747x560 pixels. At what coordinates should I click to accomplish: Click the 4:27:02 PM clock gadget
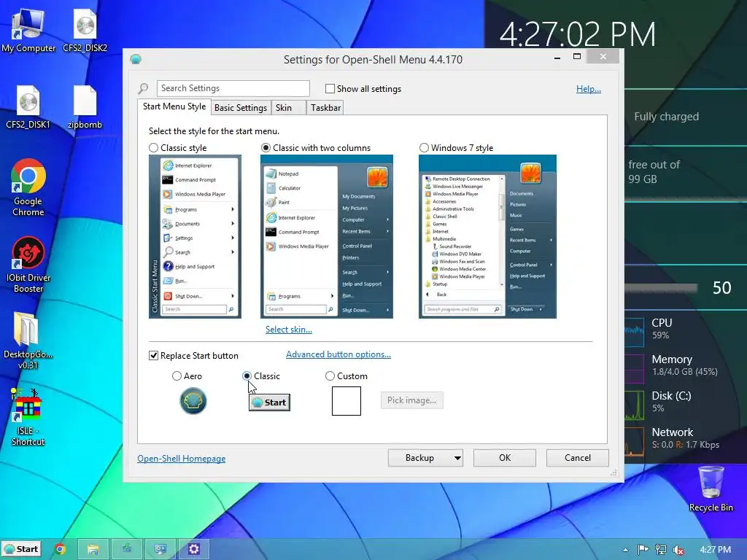pos(578,34)
